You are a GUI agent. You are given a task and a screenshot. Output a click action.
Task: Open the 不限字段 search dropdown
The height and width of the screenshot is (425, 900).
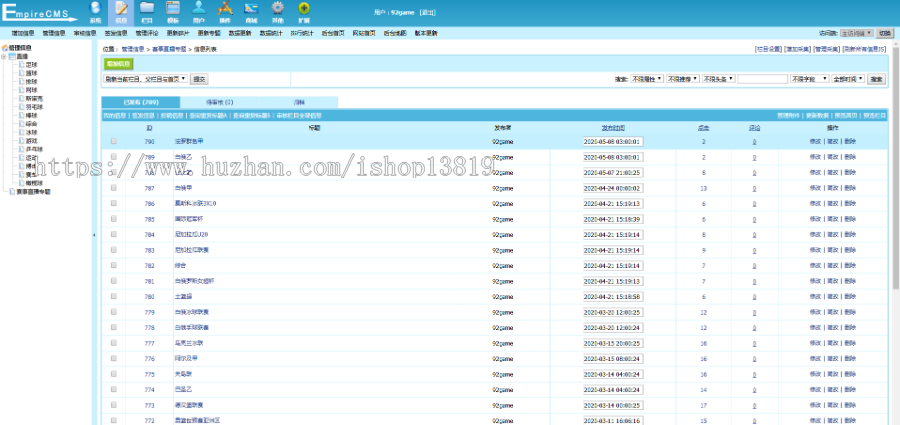coord(809,79)
